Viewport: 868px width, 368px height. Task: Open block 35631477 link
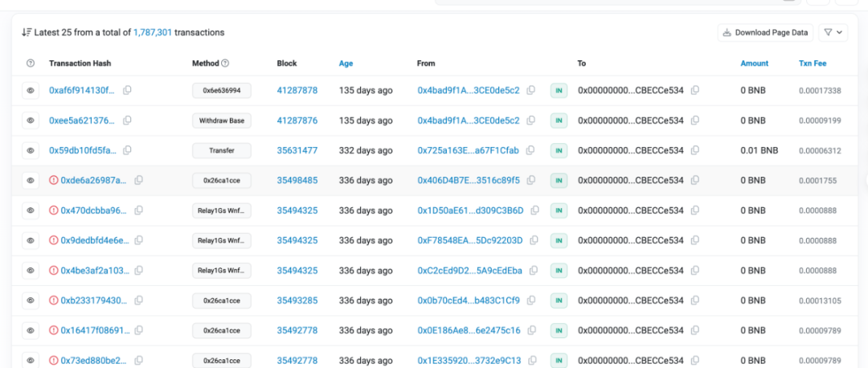click(297, 150)
